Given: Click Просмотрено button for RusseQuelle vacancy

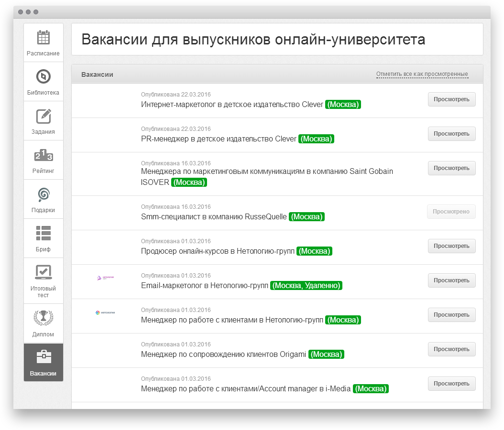Looking at the screenshot, I should click(451, 212).
